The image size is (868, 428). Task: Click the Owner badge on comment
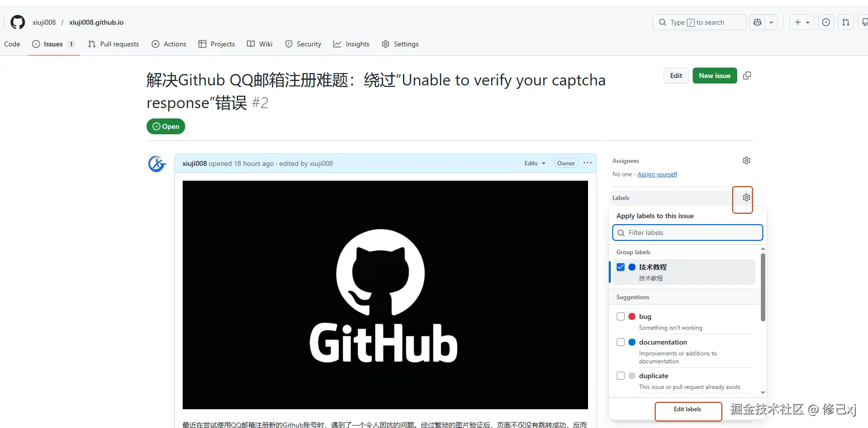[x=566, y=163]
